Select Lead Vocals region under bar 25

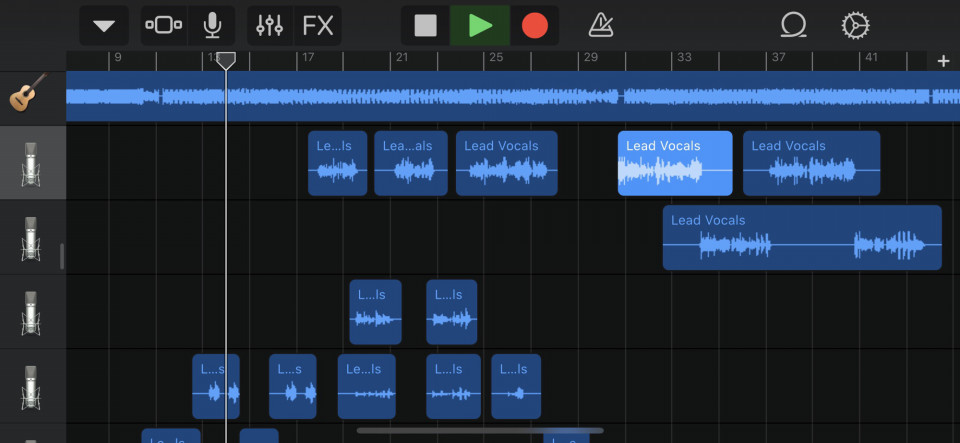tap(506, 163)
